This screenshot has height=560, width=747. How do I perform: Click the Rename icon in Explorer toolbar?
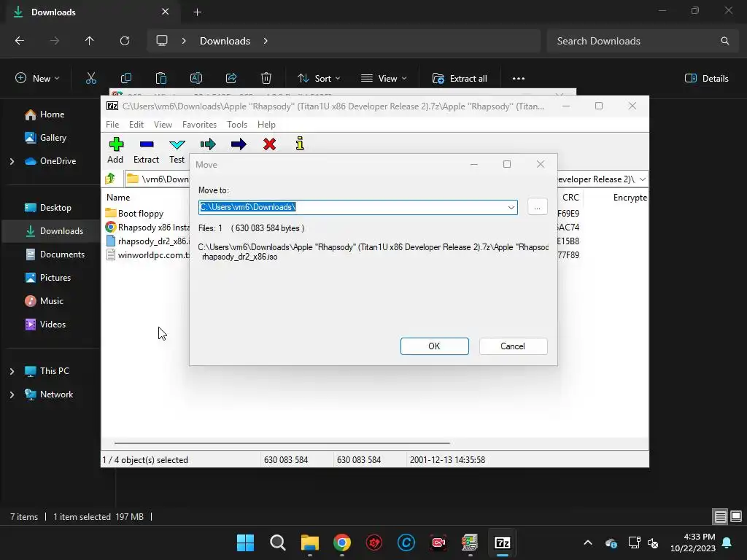coord(196,79)
